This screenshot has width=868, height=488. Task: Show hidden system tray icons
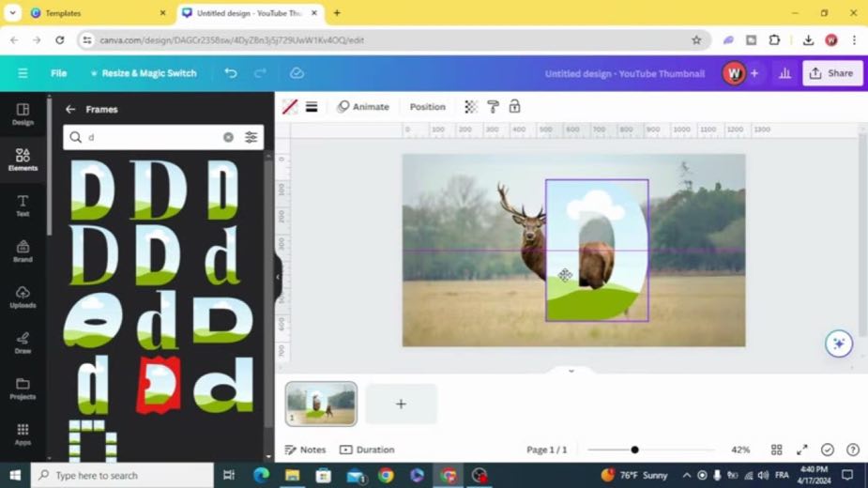pyautogui.click(x=687, y=475)
